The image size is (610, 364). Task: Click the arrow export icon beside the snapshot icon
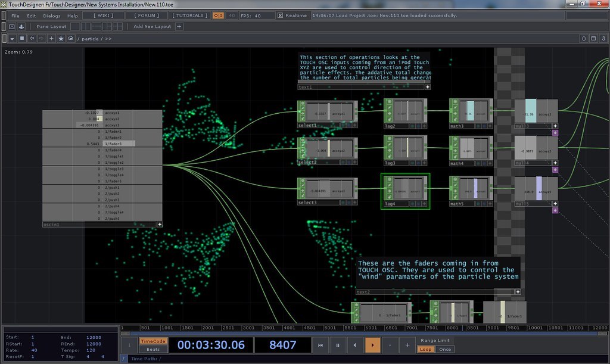tap(21, 26)
